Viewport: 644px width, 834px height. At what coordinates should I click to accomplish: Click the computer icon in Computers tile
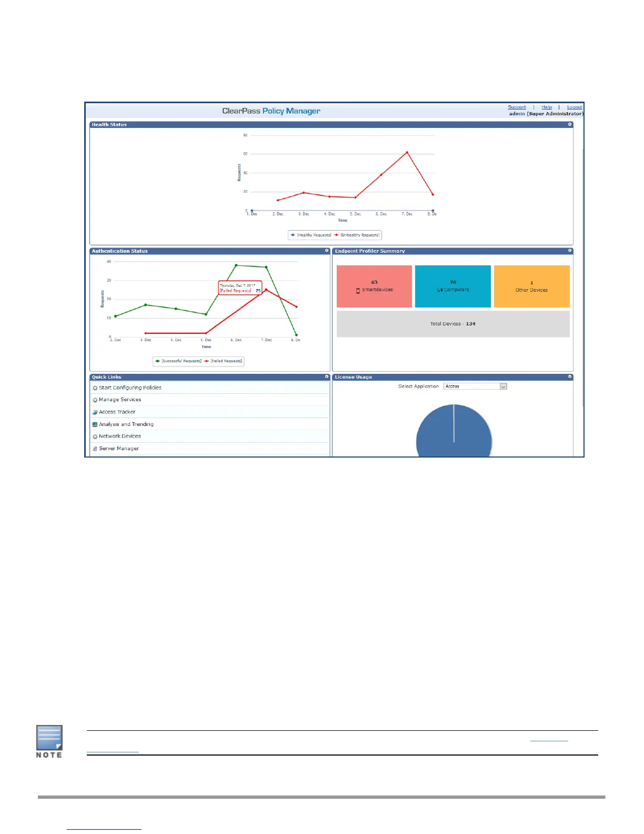point(440,290)
